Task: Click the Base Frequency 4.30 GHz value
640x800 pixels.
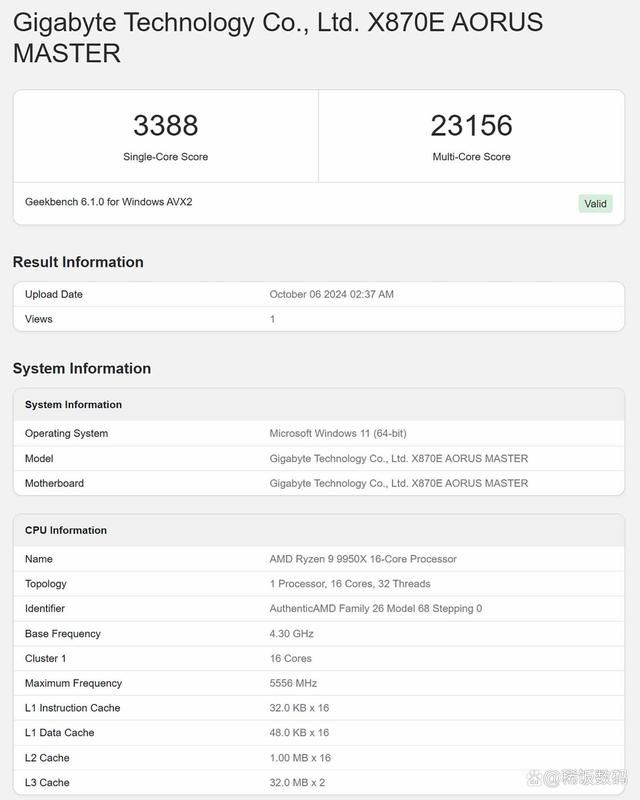Action: (292, 633)
